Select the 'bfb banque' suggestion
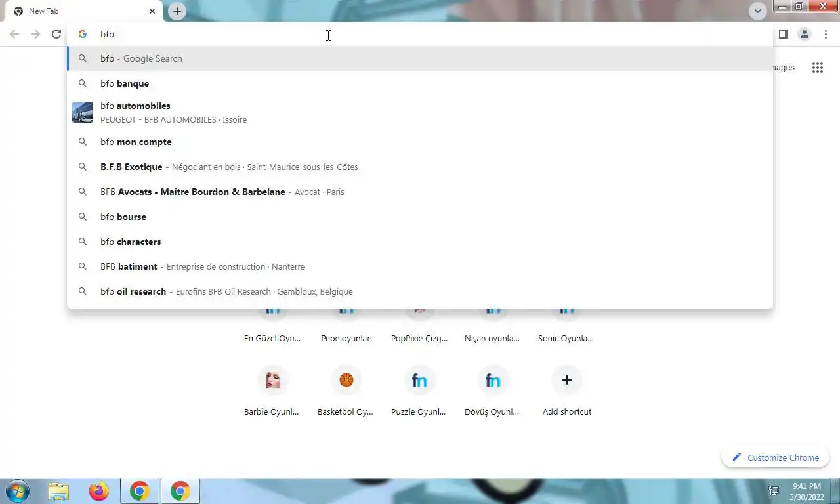The height and width of the screenshot is (504, 840). [420, 83]
